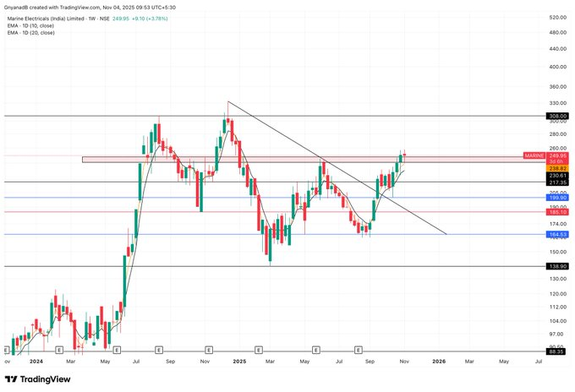The width and height of the screenshot is (575, 392).
Task: Click the 330.00 price scale value
Action: click(x=558, y=103)
